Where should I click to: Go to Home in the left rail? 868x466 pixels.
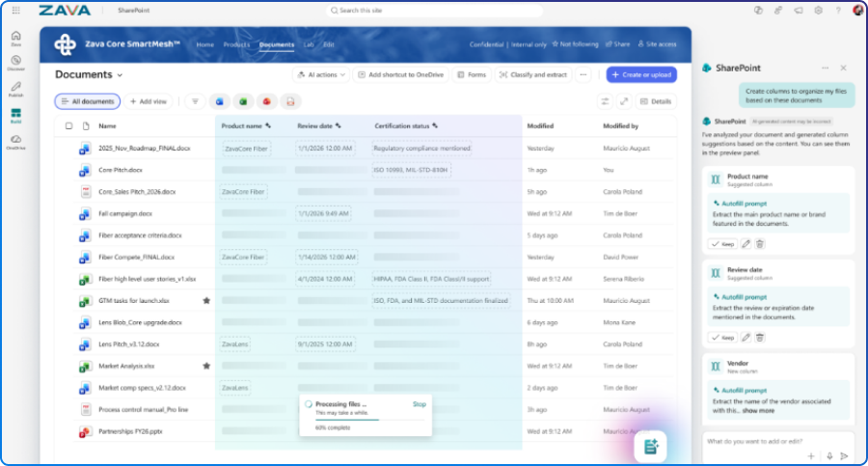pos(16,39)
